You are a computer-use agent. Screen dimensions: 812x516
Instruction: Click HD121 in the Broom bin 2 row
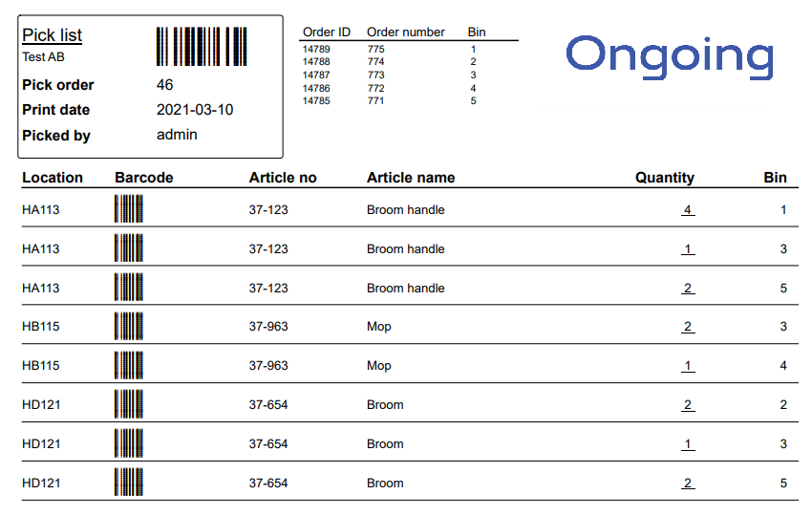click(41, 404)
